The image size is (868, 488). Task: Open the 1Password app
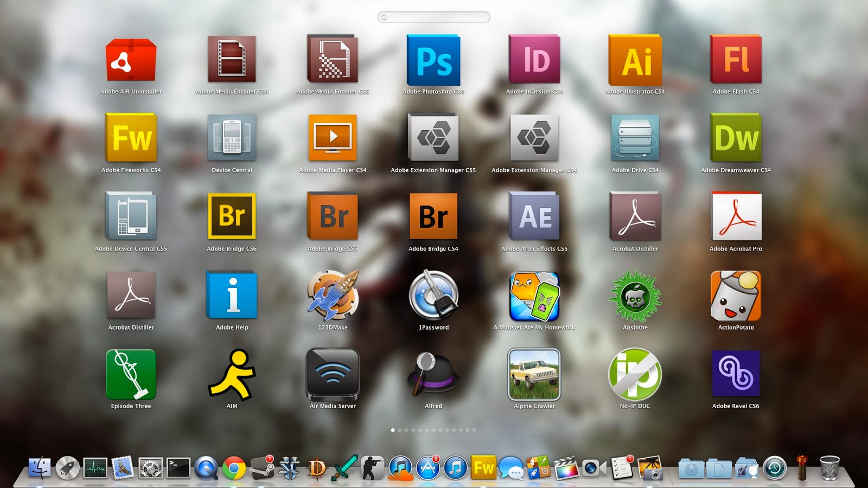433,294
